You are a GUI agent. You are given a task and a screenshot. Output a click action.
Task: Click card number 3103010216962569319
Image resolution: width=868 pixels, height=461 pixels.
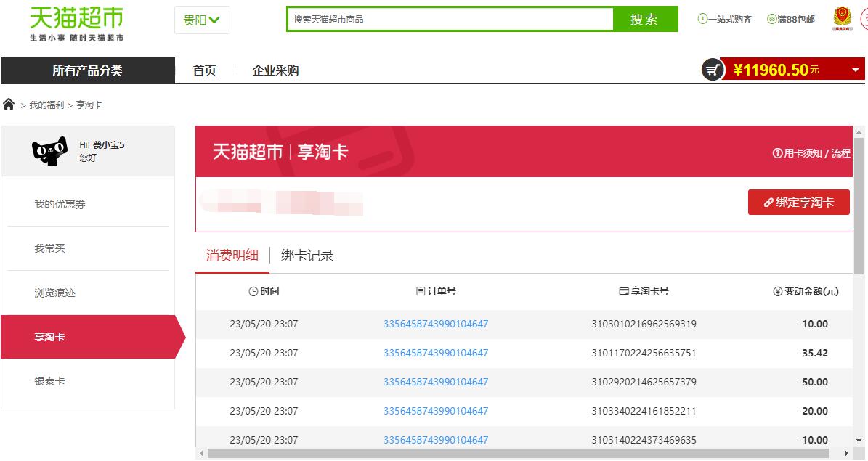(644, 324)
